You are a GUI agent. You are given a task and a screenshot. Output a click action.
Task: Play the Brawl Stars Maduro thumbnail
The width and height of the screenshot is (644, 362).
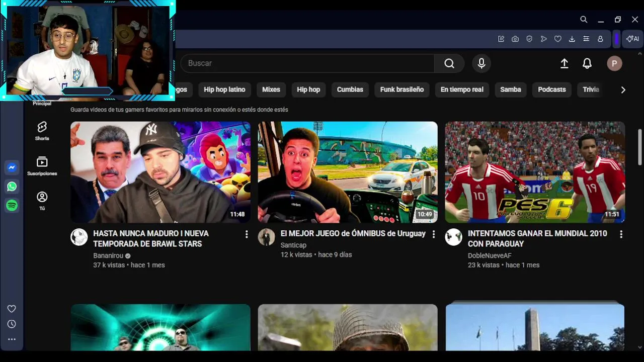[x=160, y=172]
